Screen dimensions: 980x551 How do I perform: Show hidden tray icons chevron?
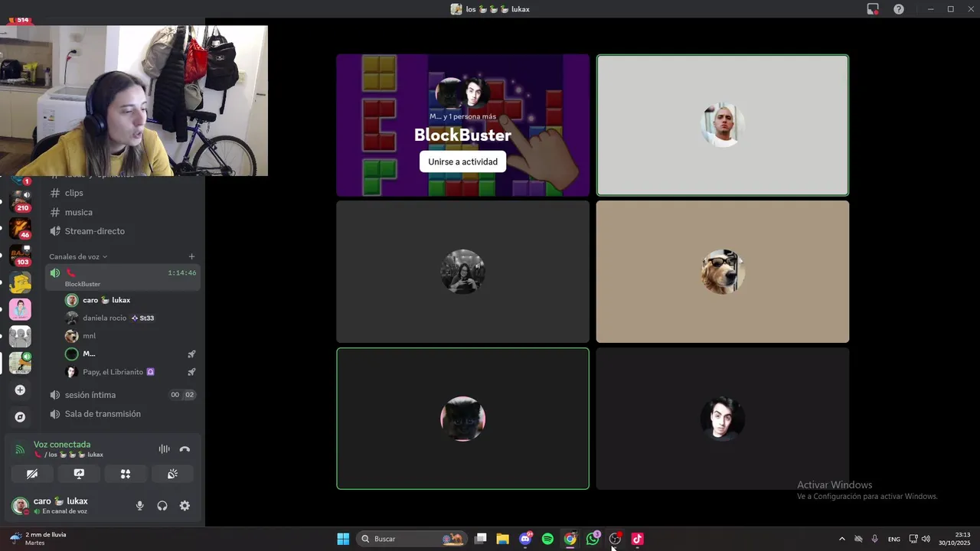842,539
